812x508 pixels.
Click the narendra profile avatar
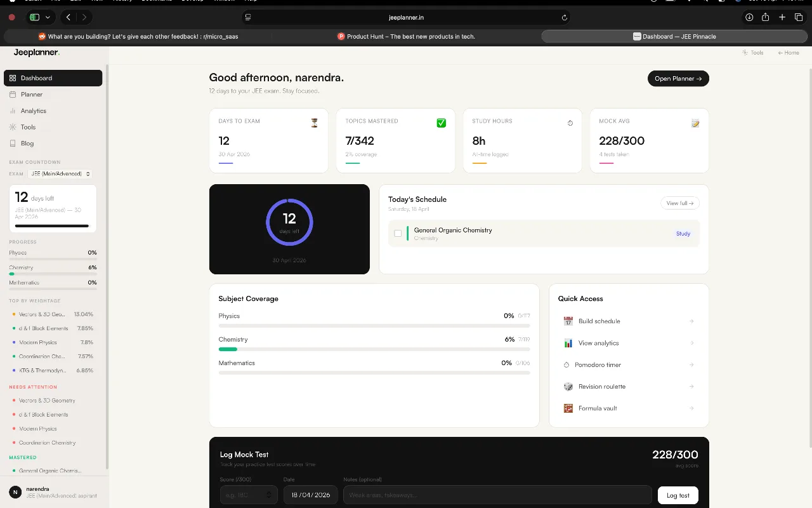(x=15, y=492)
